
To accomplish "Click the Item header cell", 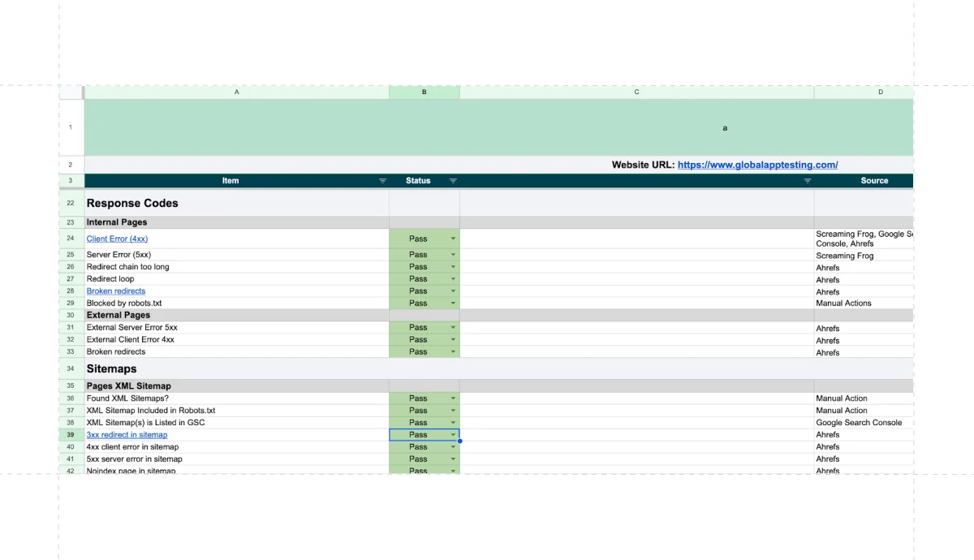I will click(237, 181).
